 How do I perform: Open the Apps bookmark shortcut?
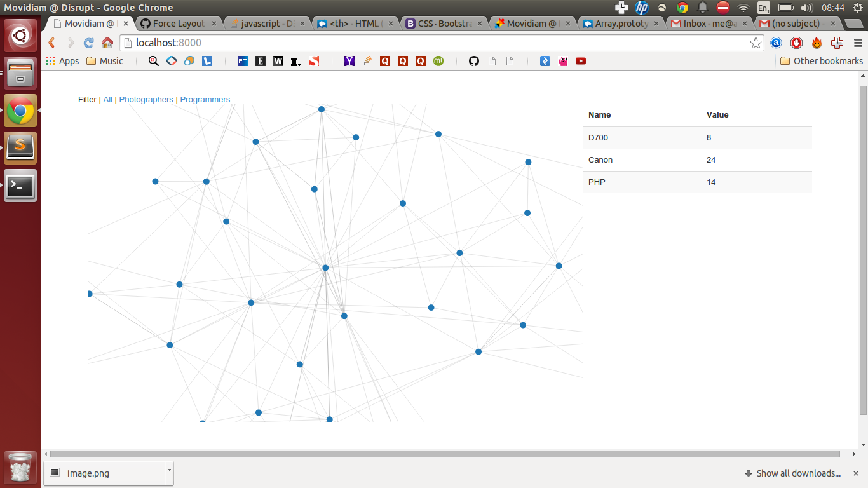63,61
